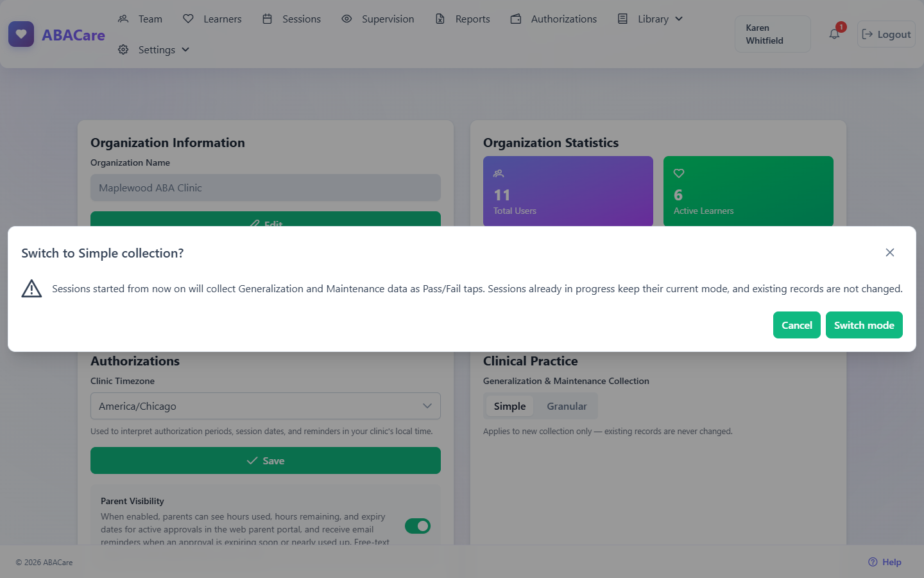Click the Logout button
This screenshot has width=924, height=578.
point(886,34)
